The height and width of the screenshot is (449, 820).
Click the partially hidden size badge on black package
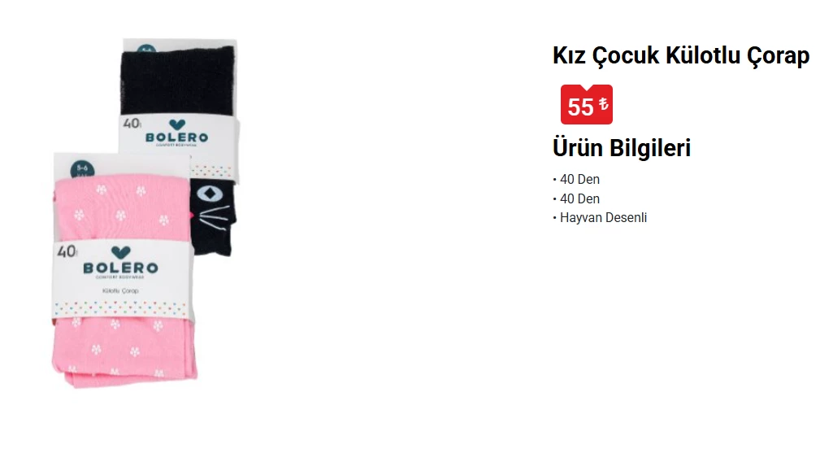pyautogui.click(x=146, y=49)
